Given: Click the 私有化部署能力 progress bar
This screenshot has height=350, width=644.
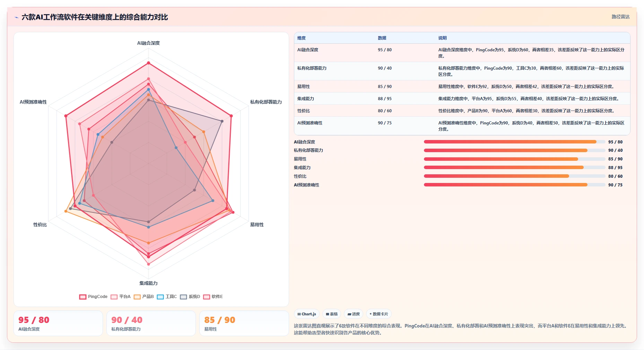Looking at the screenshot, I should pos(514,150).
